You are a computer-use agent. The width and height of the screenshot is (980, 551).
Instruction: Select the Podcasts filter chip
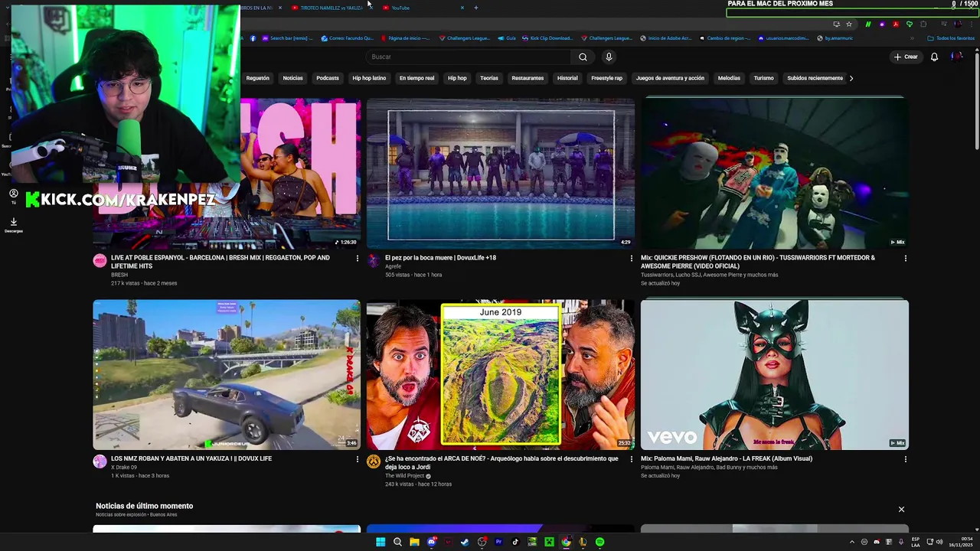coord(328,78)
